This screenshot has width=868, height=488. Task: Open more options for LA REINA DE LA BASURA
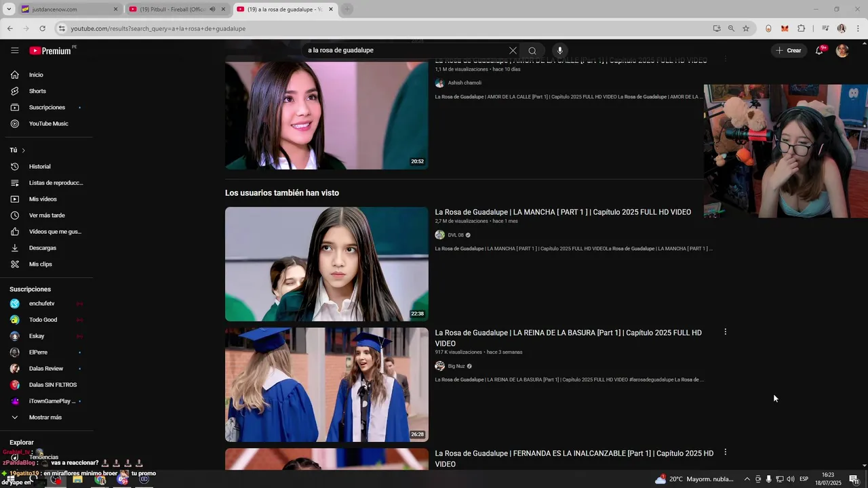(725, 332)
